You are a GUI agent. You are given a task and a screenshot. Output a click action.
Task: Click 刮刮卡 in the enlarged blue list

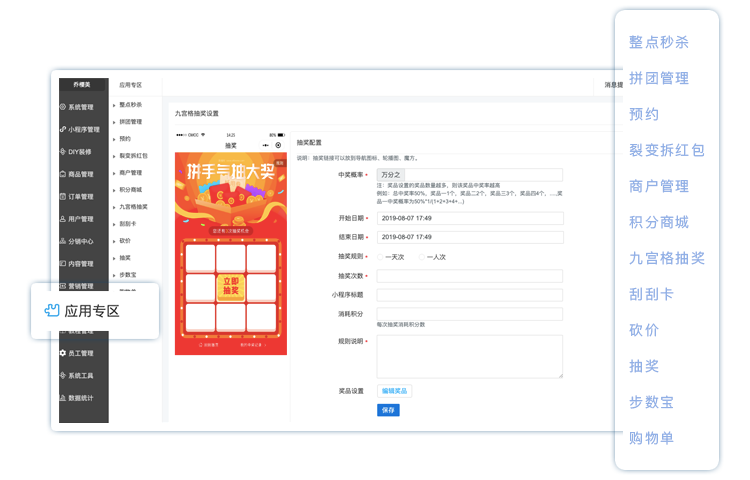click(651, 294)
